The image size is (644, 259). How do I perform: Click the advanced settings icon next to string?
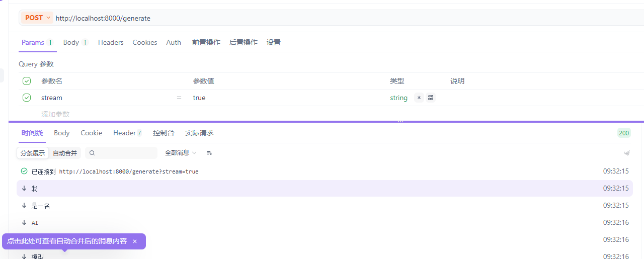(431, 98)
